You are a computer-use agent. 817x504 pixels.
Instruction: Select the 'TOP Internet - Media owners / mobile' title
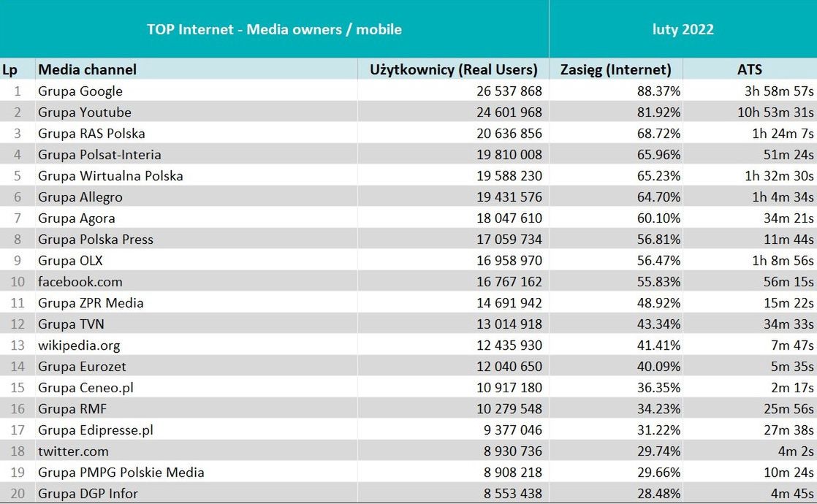tap(274, 30)
